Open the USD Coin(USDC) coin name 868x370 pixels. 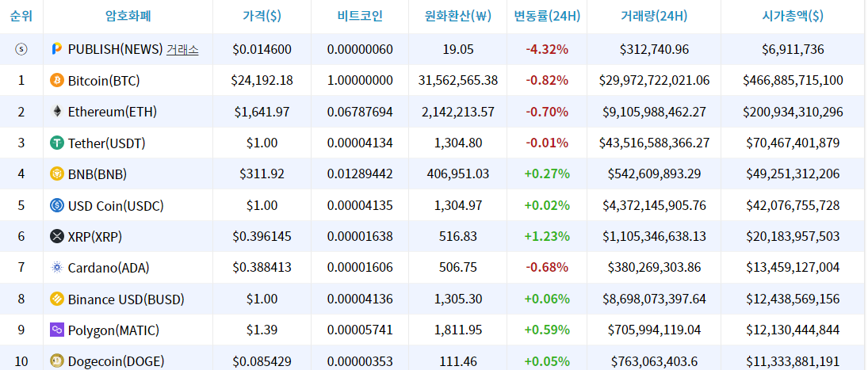[116, 206]
